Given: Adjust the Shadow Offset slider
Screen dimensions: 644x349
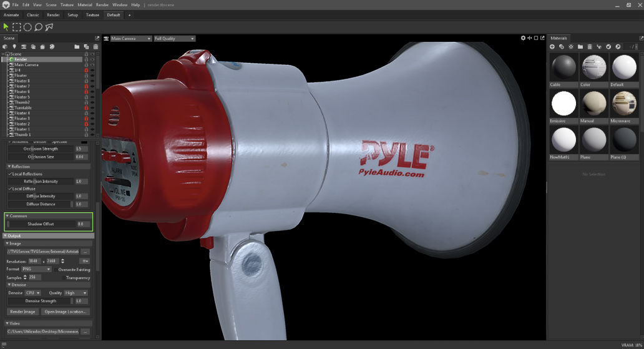Looking at the screenshot, I should (41, 224).
